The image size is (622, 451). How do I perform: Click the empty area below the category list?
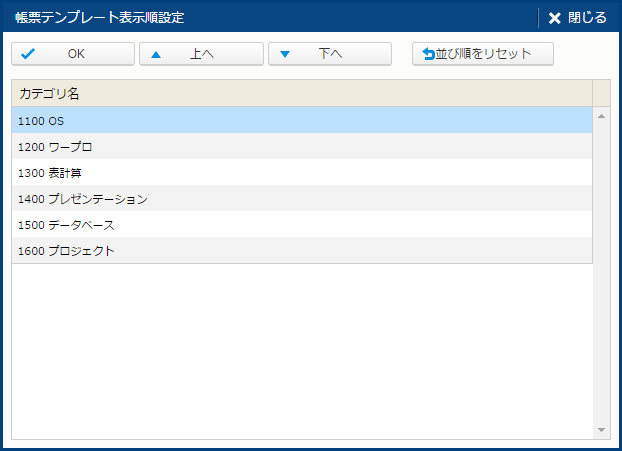tap(300, 350)
